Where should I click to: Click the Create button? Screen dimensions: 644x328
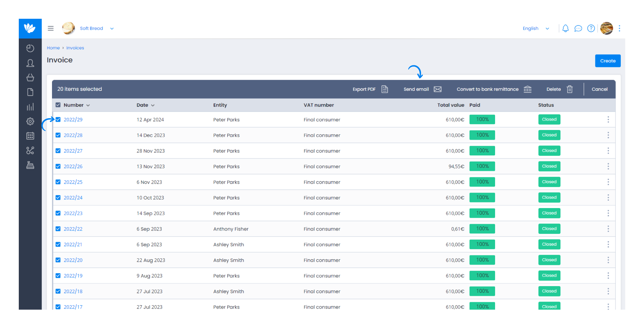coord(608,61)
